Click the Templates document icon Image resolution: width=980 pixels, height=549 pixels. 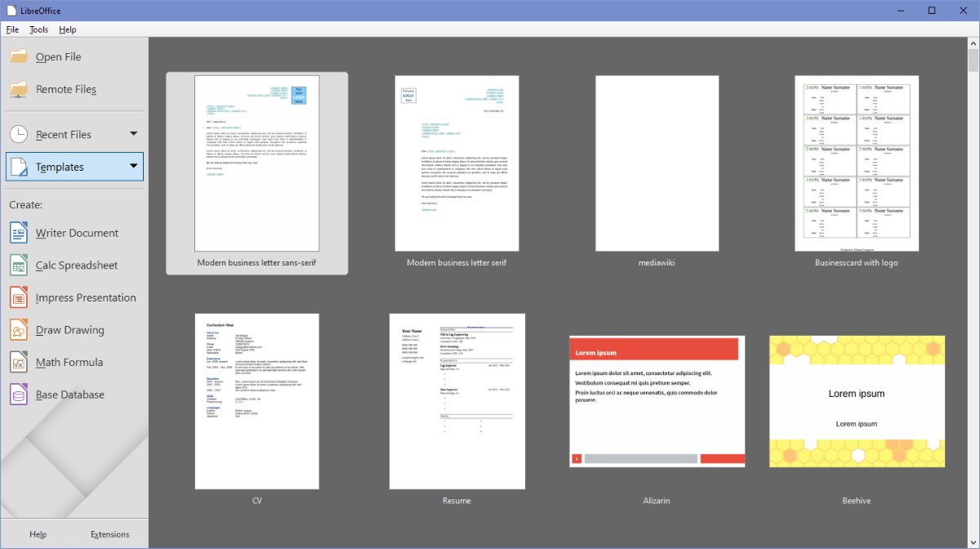point(19,167)
